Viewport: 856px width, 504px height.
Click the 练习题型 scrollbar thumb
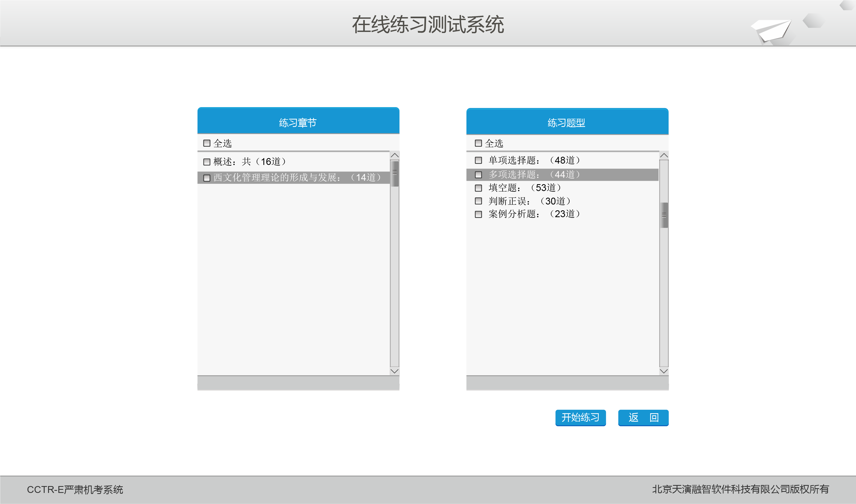(664, 215)
